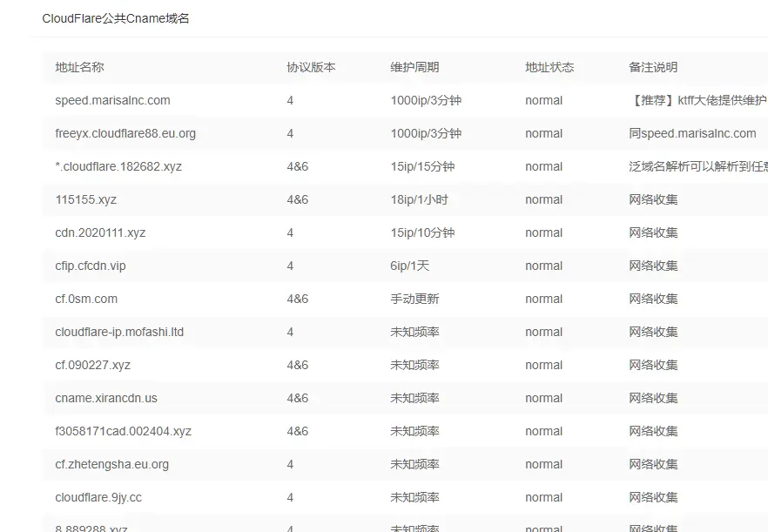This screenshot has height=532, width=768.
Task: Select column header 维护周期
Action: (414, 67)
